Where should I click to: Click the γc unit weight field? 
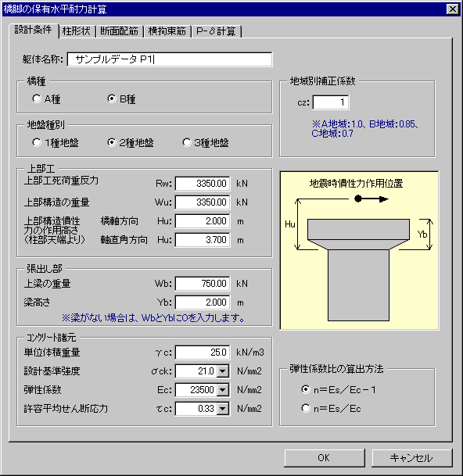[203, 353]
